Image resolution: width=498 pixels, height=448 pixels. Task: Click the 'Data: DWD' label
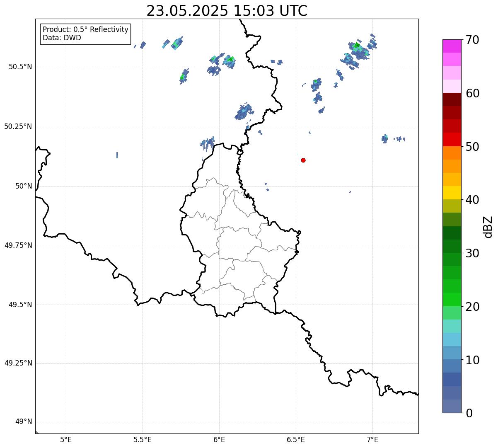[62, 38]
